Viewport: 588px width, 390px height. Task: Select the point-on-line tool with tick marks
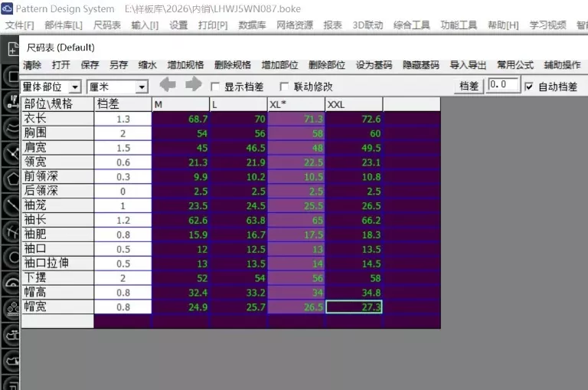pos(12,102)
